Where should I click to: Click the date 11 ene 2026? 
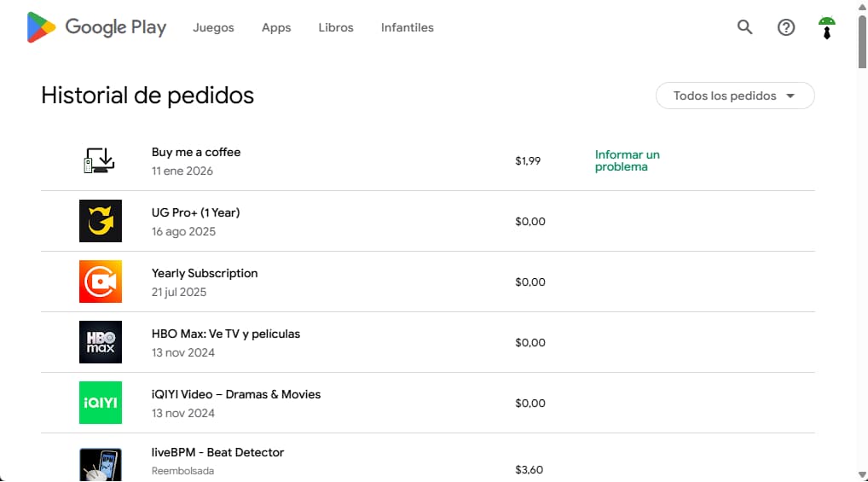point(182,171)
